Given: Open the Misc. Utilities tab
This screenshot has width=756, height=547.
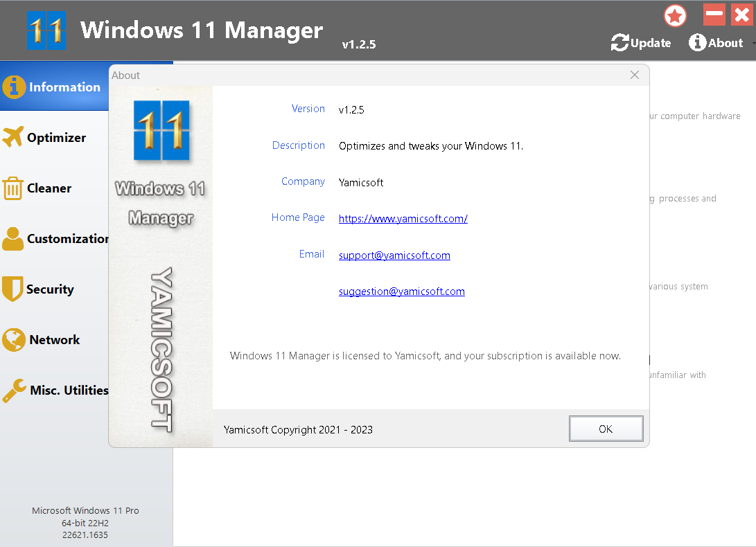Looking at the screenshot, I should pos(69,391).
